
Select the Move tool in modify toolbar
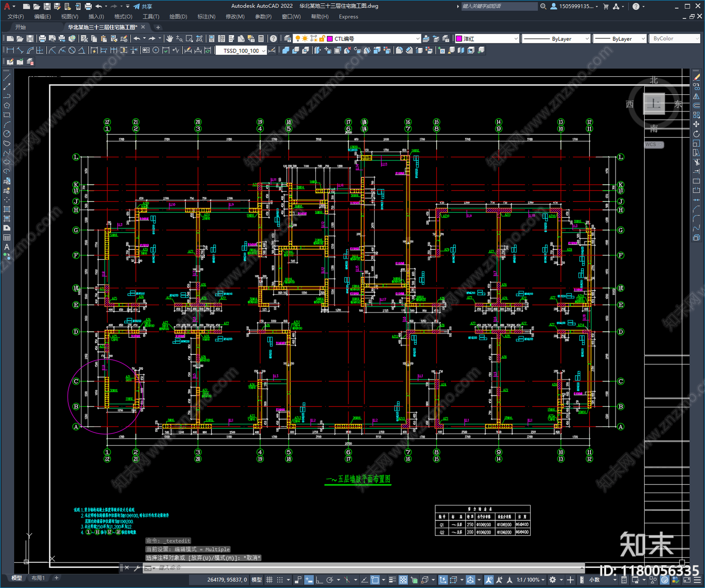click(696, 124)
